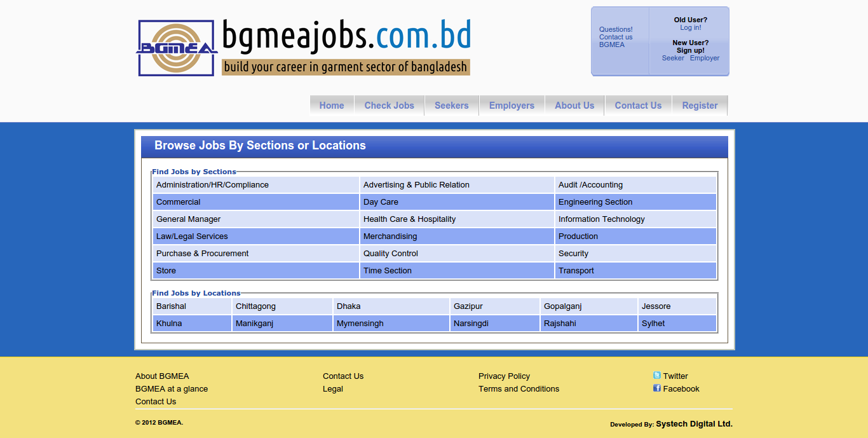Viewport: 868px width, 438px height.
Task: Open the Register menu item
Action: click(700, 106)
